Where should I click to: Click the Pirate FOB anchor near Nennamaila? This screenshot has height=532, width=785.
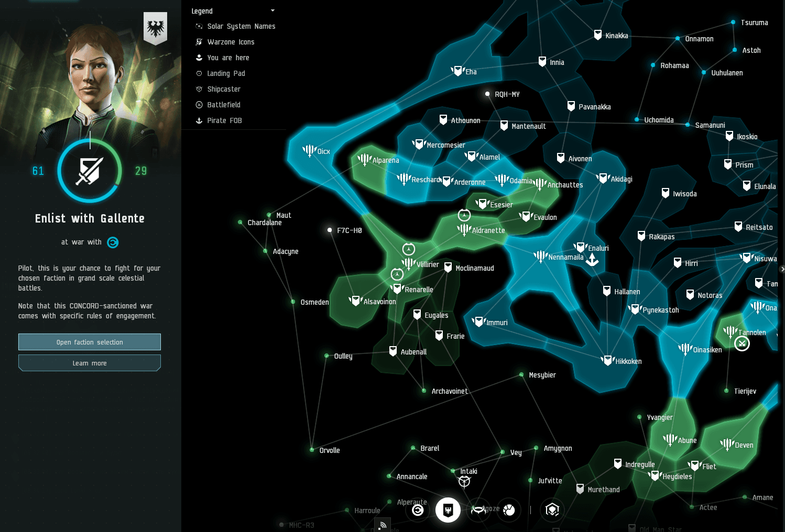592,260
